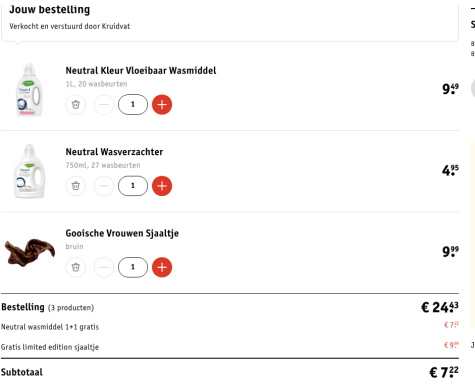Increase Gooische Vrouwen Sjaaltje quantity with plus
The height and width of the screenshot is (384, 475).
[162, 267]
